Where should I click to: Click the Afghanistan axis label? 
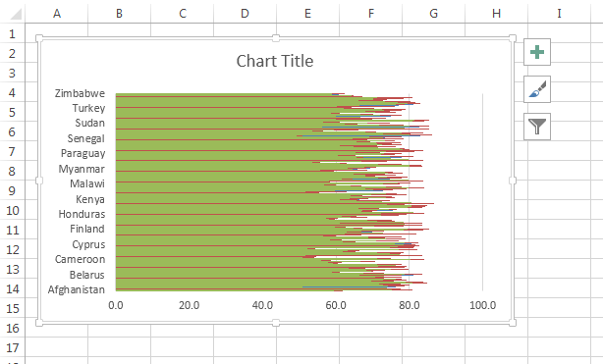(x=77, y=289)
